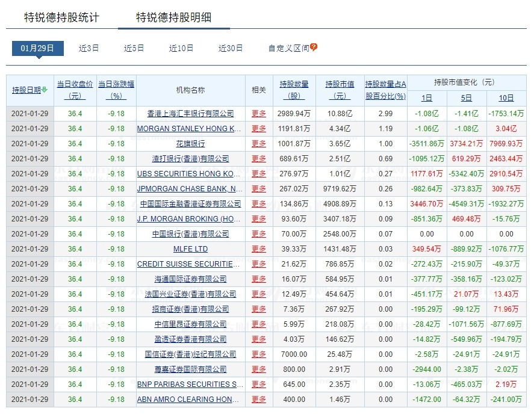This screenshot has height=420, width=531.
Task: Sort by 持股数量占A股百分比 header
Action: coord(385,90)
